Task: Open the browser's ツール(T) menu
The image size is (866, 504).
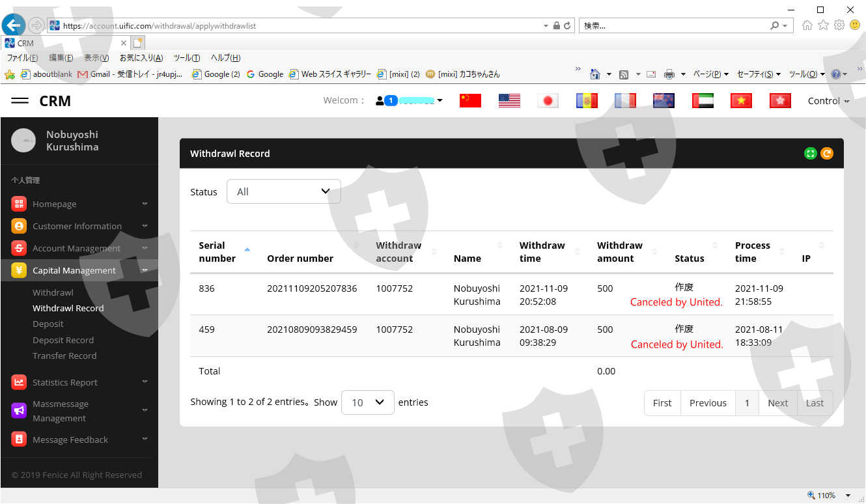Action: point(186,58)
